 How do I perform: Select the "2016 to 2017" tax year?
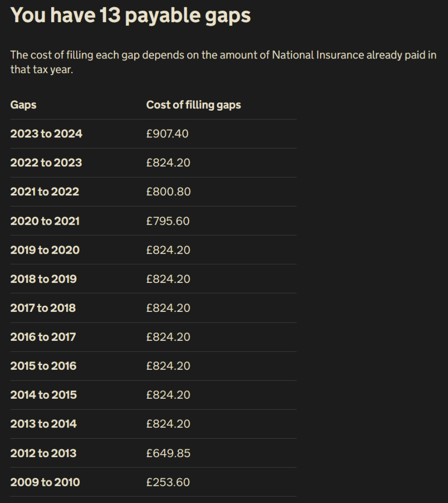[43, 337]
